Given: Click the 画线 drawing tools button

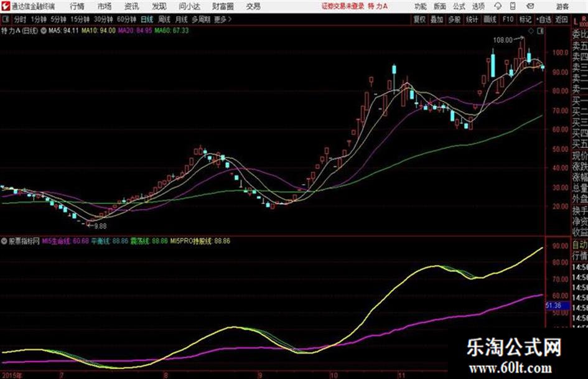Looking at the screenshot, I should pyautogui.click(x=490, y=19).
